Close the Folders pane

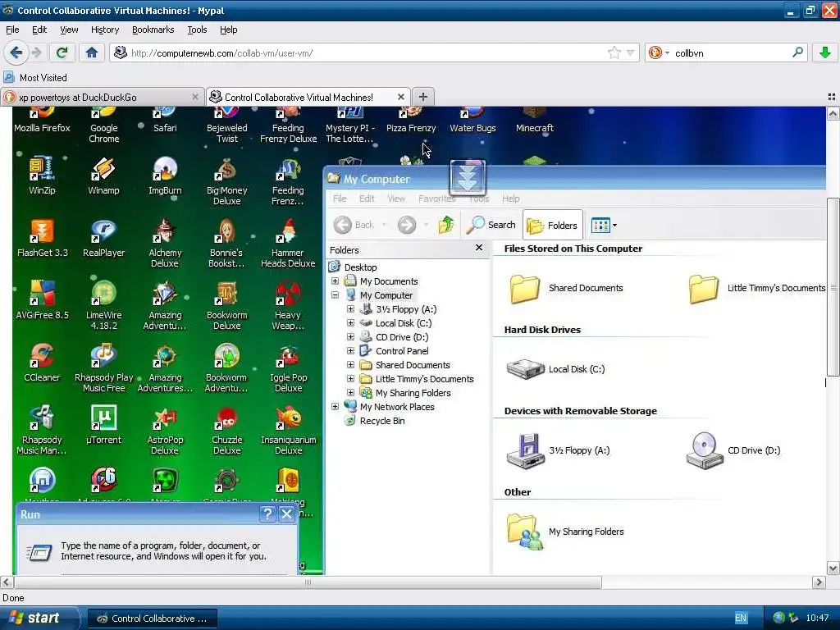[x=479, y=248]
